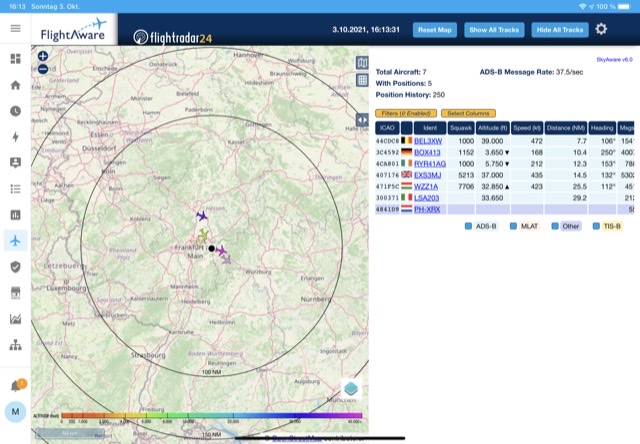Screen dimensions: 640x444
Task: Open flight BEL3XW
Action: pyautogui.click(x=428, y=141)
